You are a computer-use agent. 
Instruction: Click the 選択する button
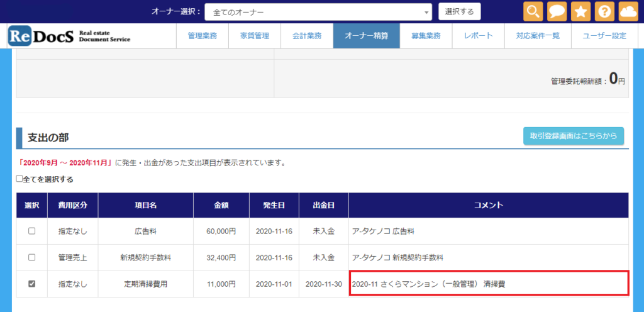460,12
